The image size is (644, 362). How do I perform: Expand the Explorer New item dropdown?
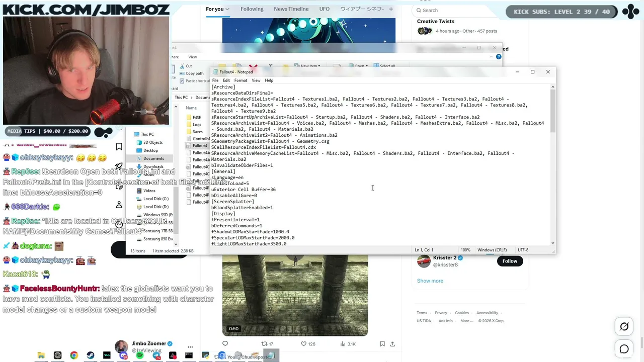coord(307,66)
